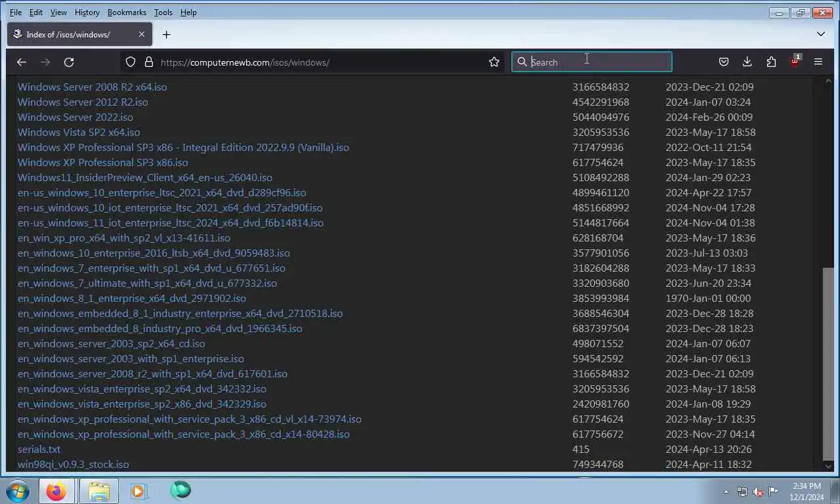Download en_windows_server_2003_sp2_x64_cd.iso
This screenshot has width=840, height=504.
point(111,343)
